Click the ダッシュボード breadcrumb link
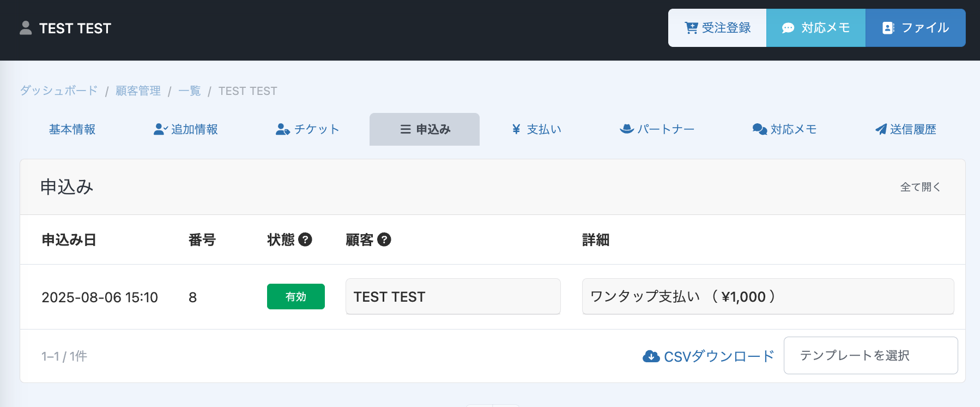Viewport: 980px width, 407px height. click(59, 91)
